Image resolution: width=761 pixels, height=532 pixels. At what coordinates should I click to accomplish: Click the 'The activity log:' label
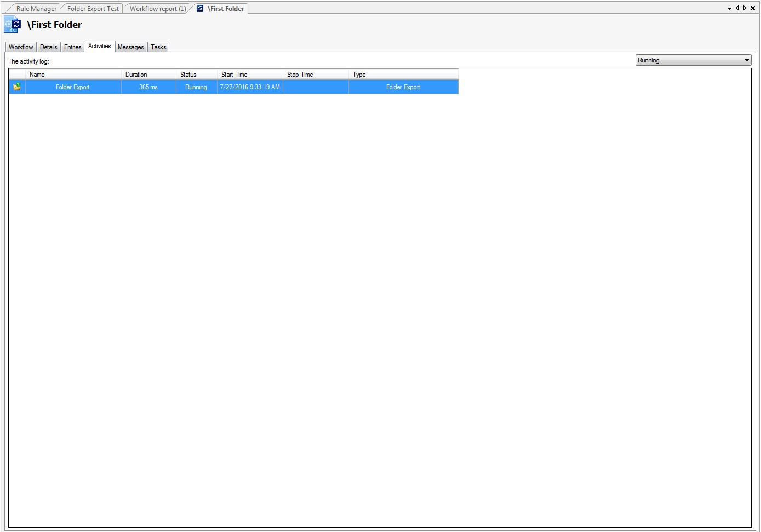28,61
